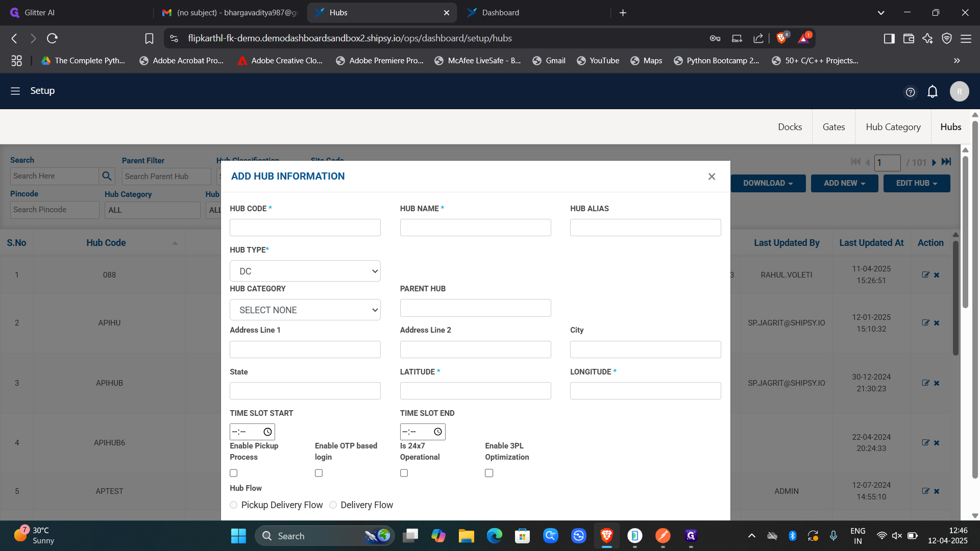Show more bookmarks chevron

(x=957, y=61)
